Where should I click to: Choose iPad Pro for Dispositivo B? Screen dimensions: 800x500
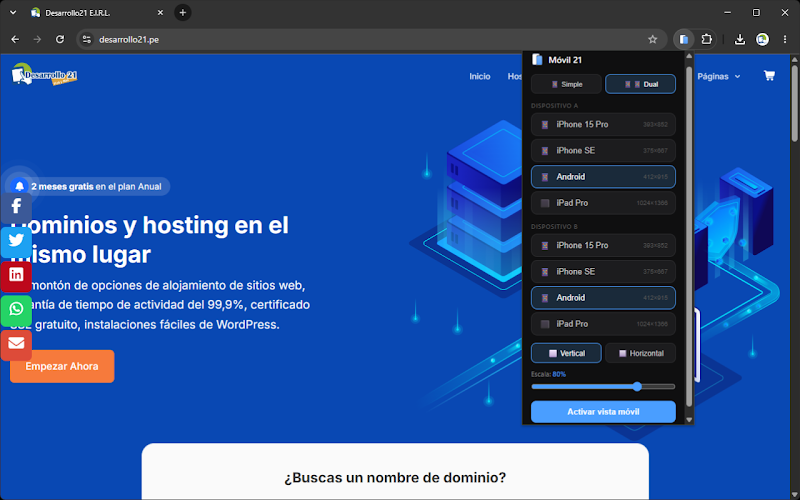click(603, 323)
